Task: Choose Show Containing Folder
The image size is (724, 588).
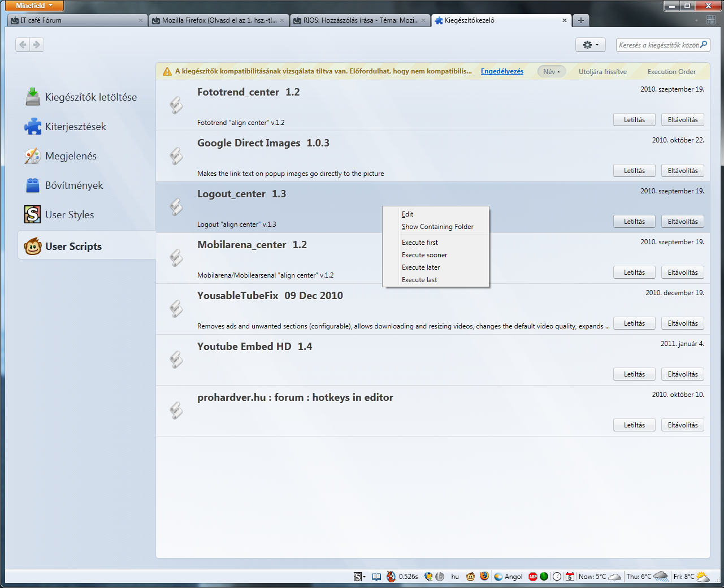Action: [x=436, y=227]
